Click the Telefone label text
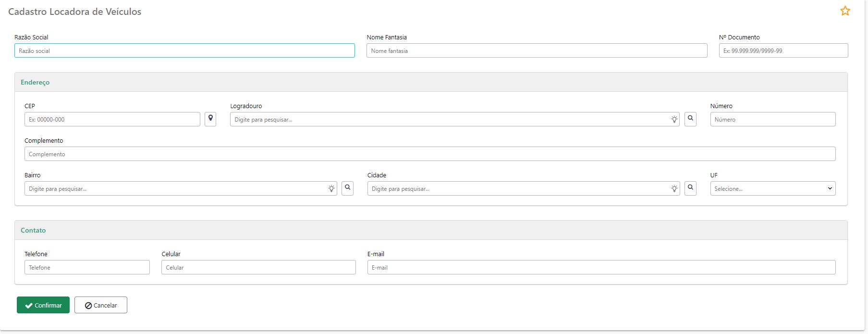868x334 pixels. [36, 254]
